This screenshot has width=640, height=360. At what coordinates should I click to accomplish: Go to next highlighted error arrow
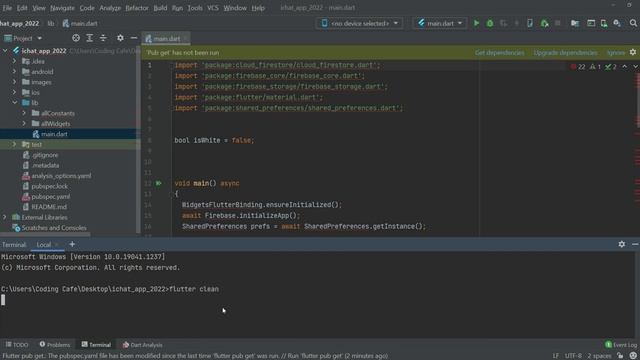(635, 67)
